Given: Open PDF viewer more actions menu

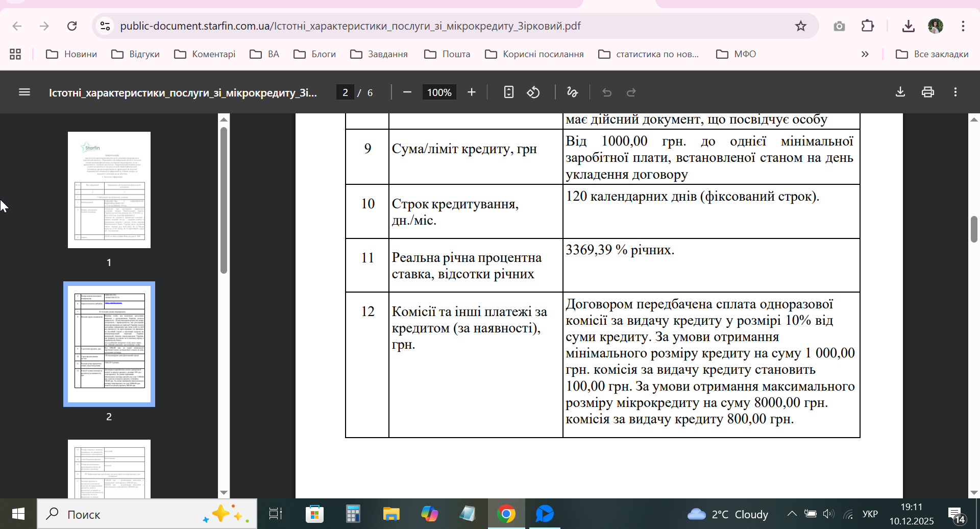Looking at the screenshot, I should 955,92.
